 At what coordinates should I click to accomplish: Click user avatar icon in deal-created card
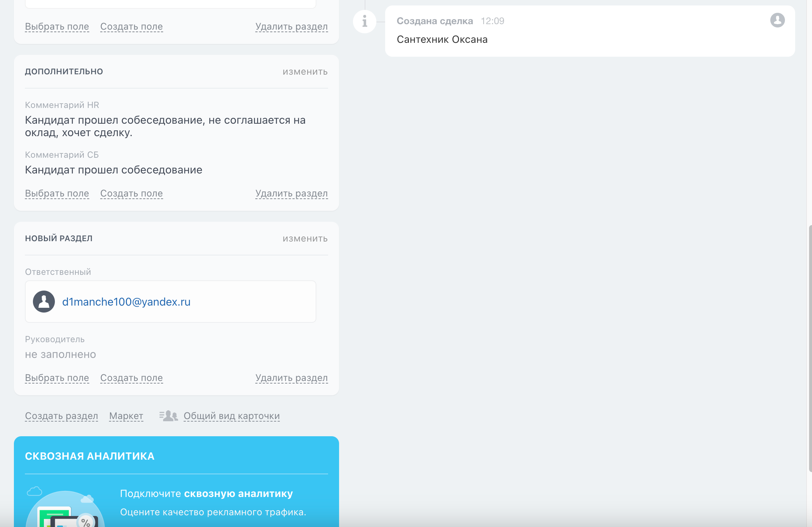pyautogui.click(x=777, y=20)
